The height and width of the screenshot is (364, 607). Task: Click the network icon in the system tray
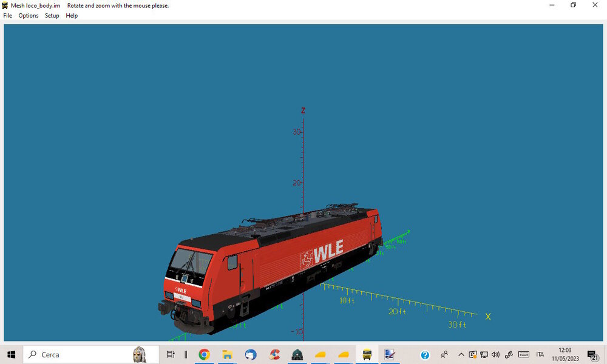tap(484, 354)
